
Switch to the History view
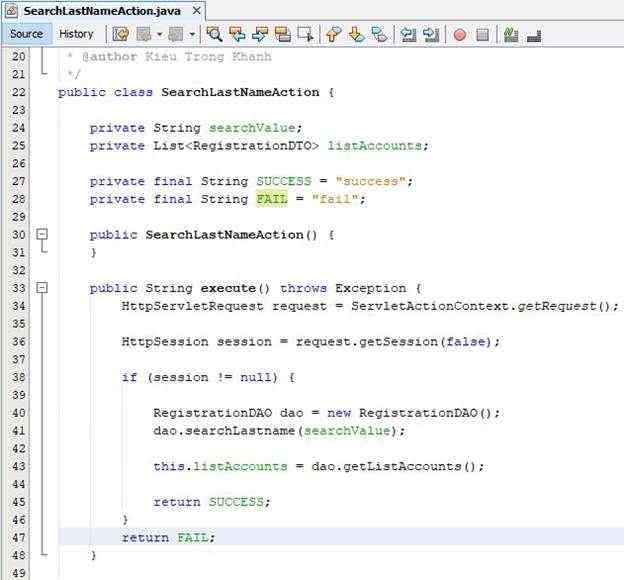click(x=76, y=34)
